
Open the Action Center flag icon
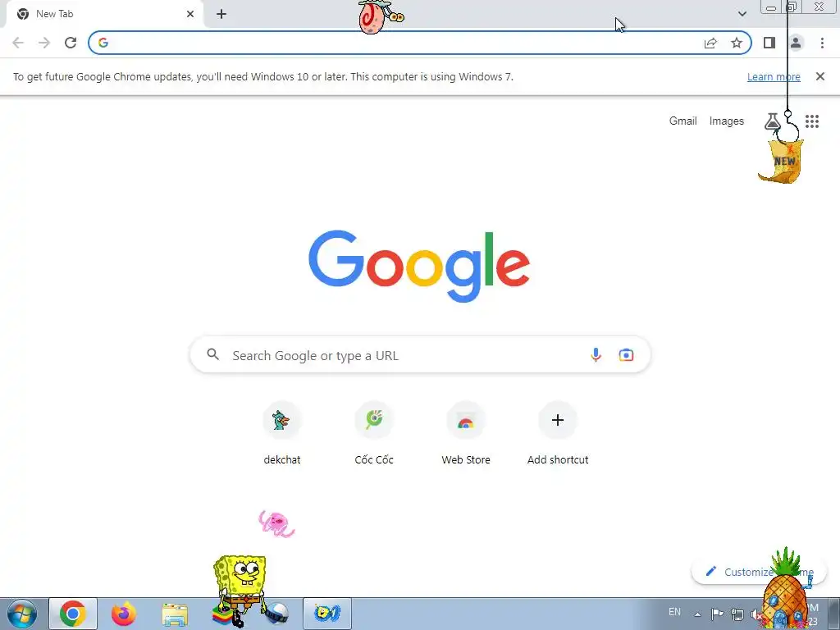[x=717, y=614]
